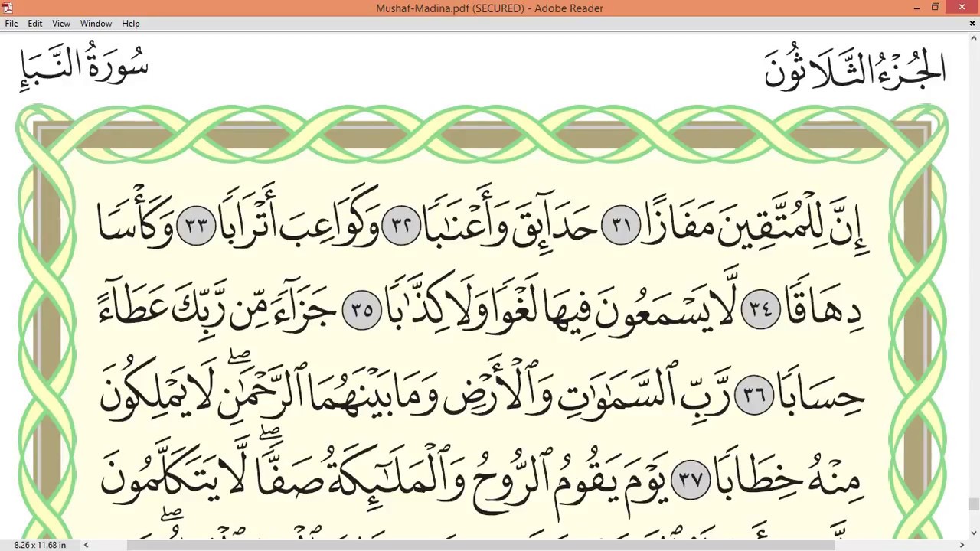
Task: Click verse marker ٣٢ in the first line
Action: [401, 225]
